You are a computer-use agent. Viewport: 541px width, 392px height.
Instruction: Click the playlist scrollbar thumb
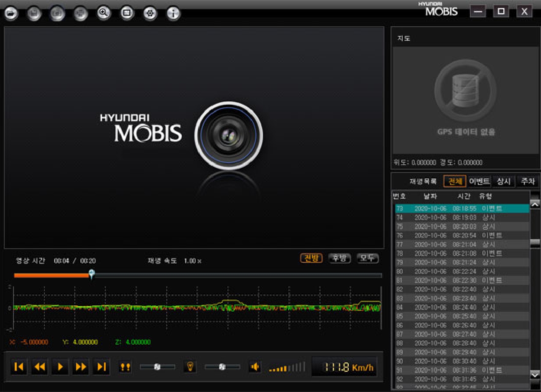point(535,242)
